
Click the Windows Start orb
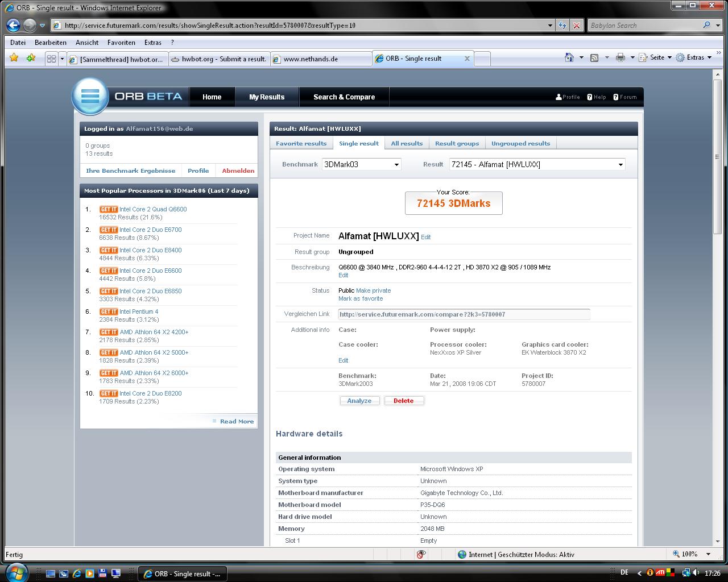pos(16,572)
